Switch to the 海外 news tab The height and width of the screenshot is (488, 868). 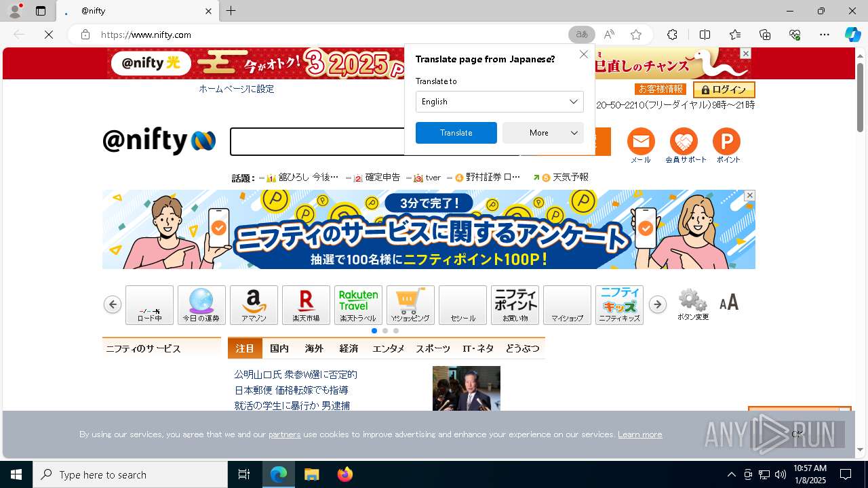pos(314,348)
